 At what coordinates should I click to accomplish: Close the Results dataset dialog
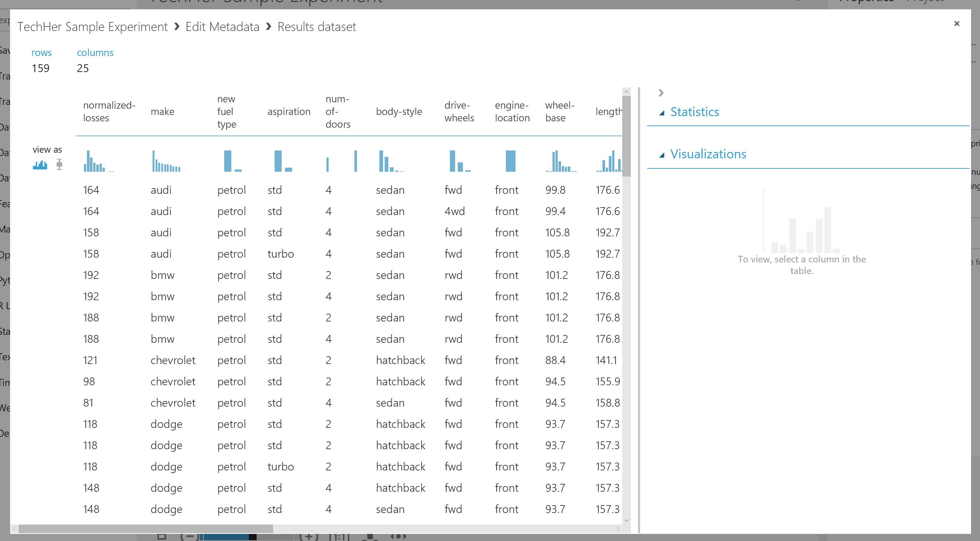957,24
